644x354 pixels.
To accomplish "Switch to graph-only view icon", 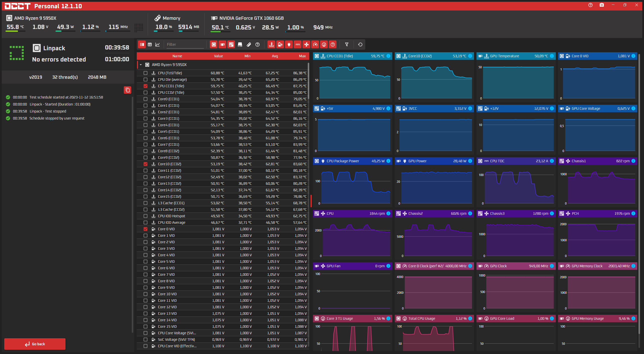I will click(x=157, y=44).
